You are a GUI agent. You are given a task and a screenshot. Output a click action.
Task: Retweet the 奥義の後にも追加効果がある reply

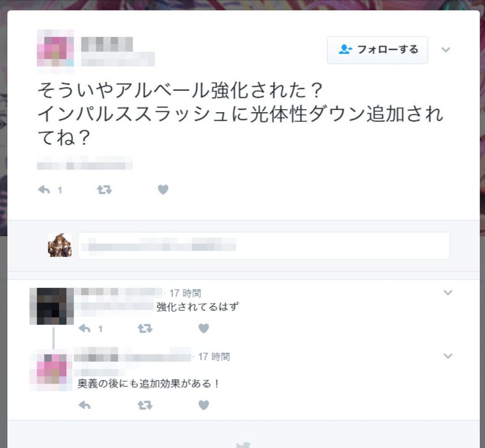coord(145,405)
